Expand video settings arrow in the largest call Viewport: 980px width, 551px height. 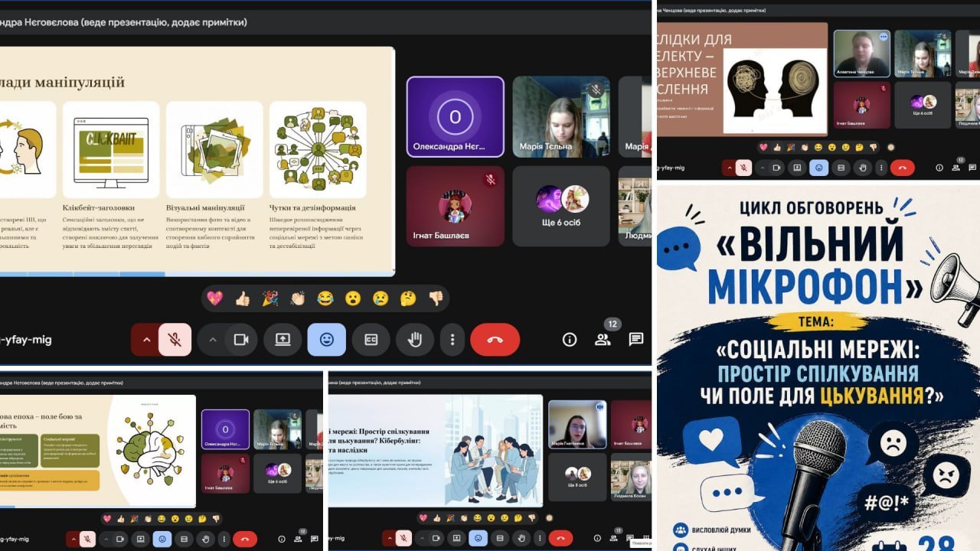coord(213,340)
